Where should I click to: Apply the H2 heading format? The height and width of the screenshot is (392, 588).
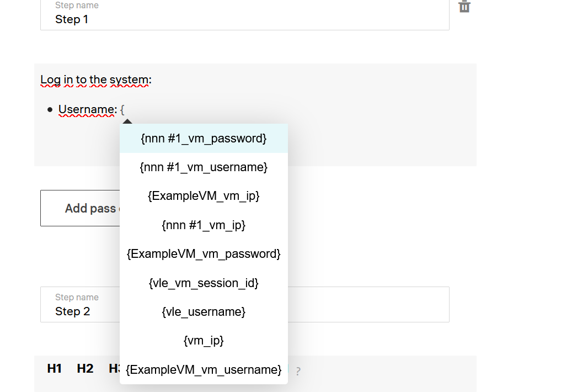point(85,369)
